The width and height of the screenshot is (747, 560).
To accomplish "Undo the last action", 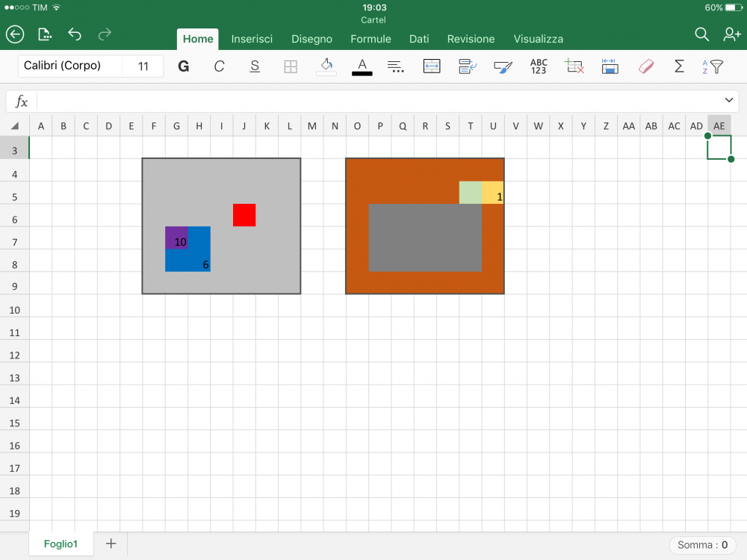I will click(x=75, y=34).
